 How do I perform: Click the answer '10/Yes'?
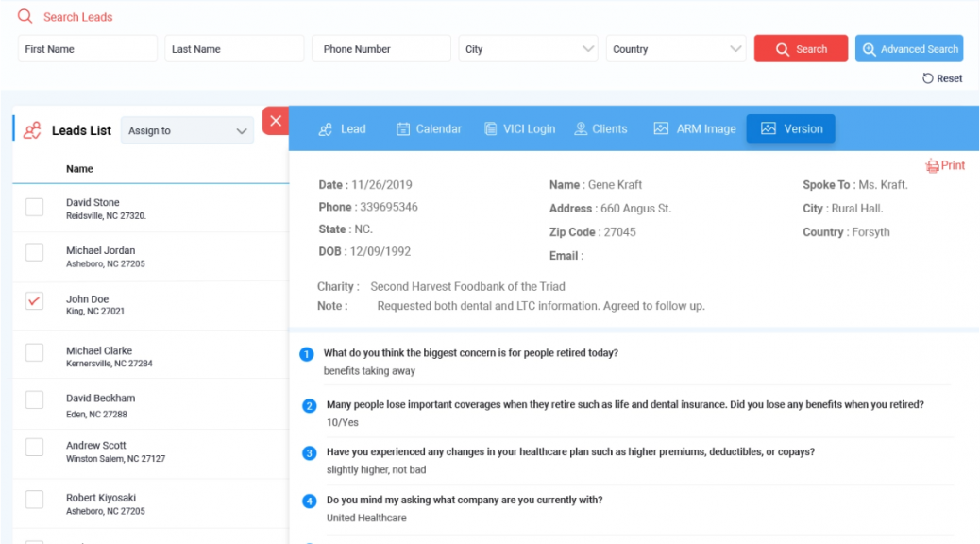(343, 423)
